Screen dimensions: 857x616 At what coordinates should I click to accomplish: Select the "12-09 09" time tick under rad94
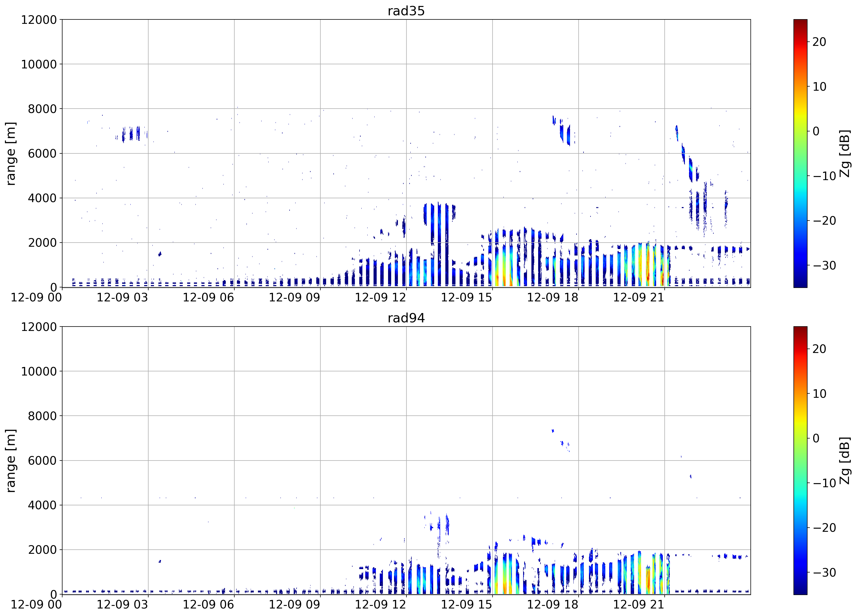point(294,605)
